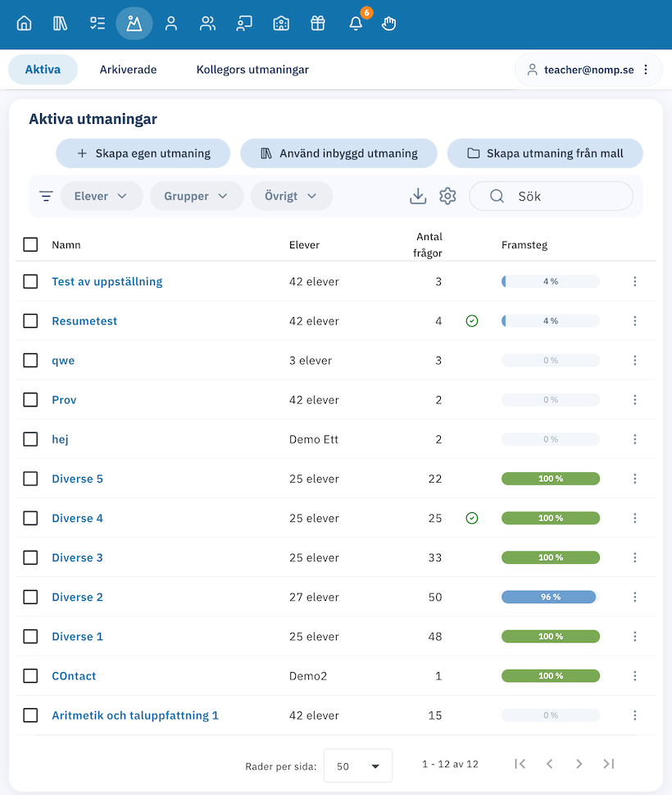The height and width of the screenshot is (795, 672).
Task: Go to next page arrow
Action: [579, 764]
